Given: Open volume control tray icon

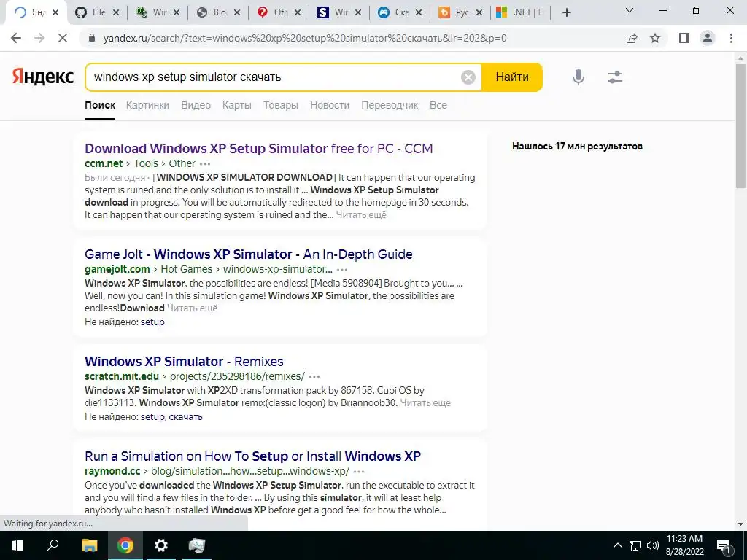Looking at the screenshot, I should 652,545.
